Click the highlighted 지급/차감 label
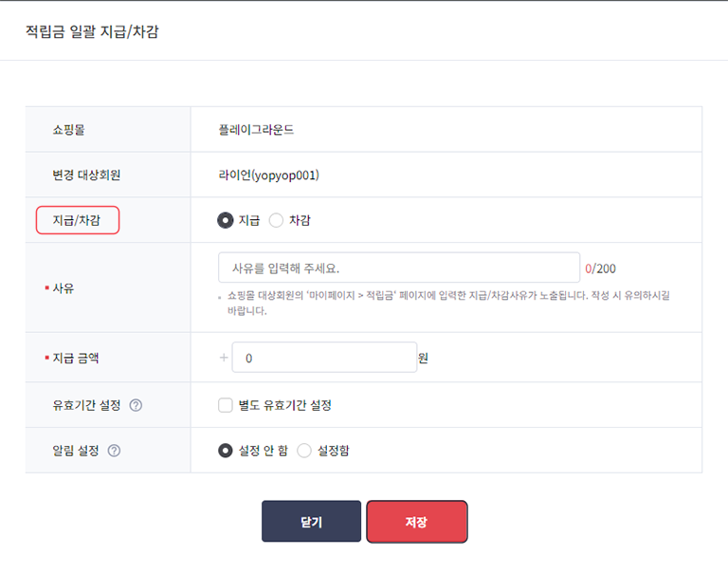728x573 pixels. coord(78,220)
